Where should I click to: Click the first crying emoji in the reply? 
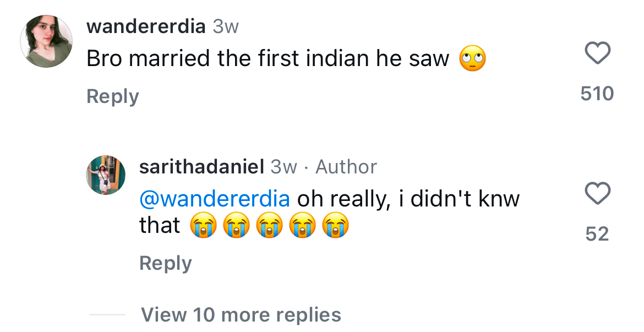point(203,226)
